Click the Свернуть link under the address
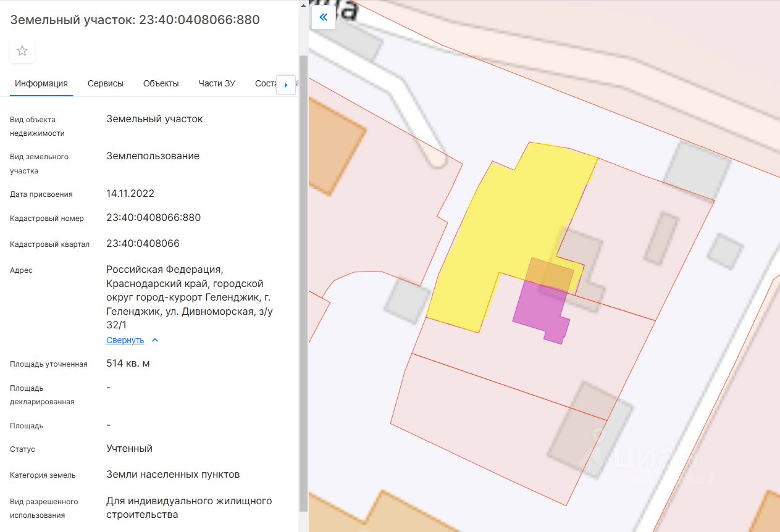Viewport: 780px width, 532px height. pyautogui.click(x=125, y=340)
